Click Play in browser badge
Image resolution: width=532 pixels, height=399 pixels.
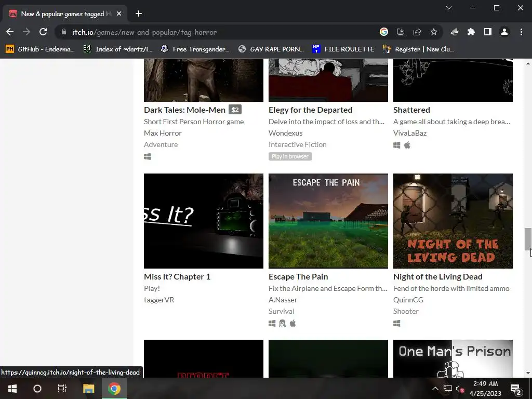pos(290,156)
